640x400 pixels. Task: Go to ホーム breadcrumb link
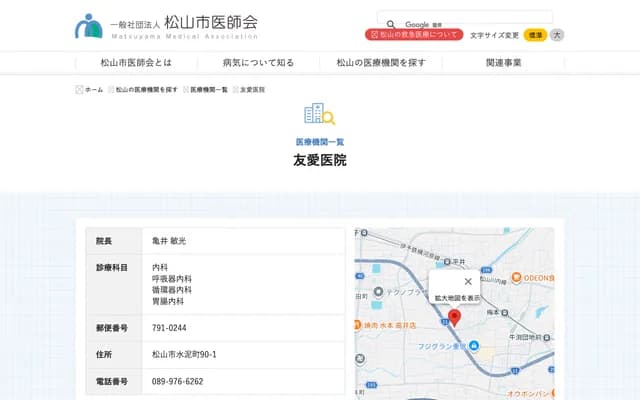[92, 90]
